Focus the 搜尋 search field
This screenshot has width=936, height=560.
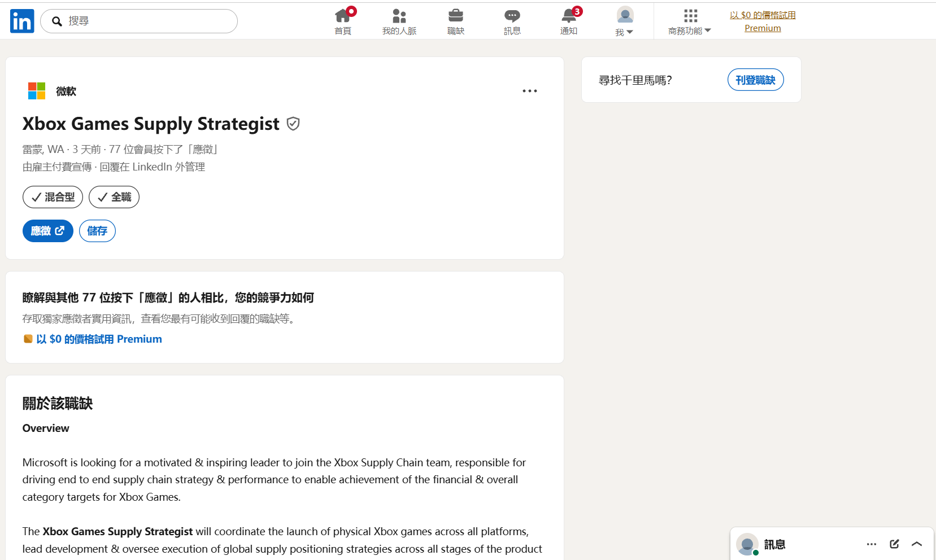(x=139, y=21)
